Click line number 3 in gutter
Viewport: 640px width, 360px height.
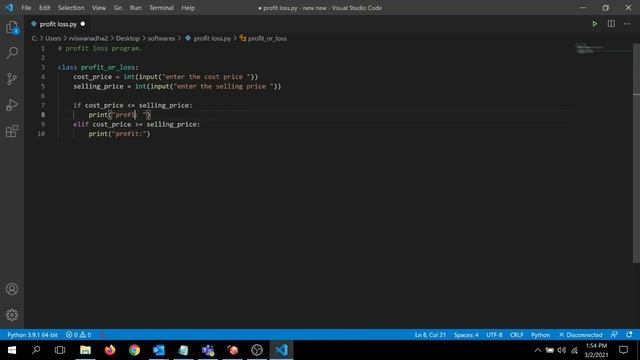[x=43, y=67]
